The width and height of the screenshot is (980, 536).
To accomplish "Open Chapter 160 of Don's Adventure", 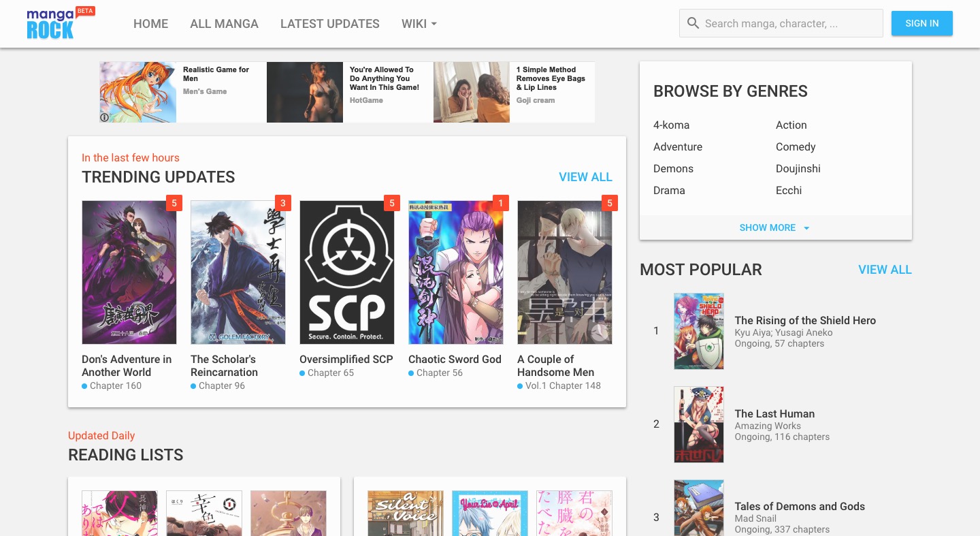I will (116, 385).
